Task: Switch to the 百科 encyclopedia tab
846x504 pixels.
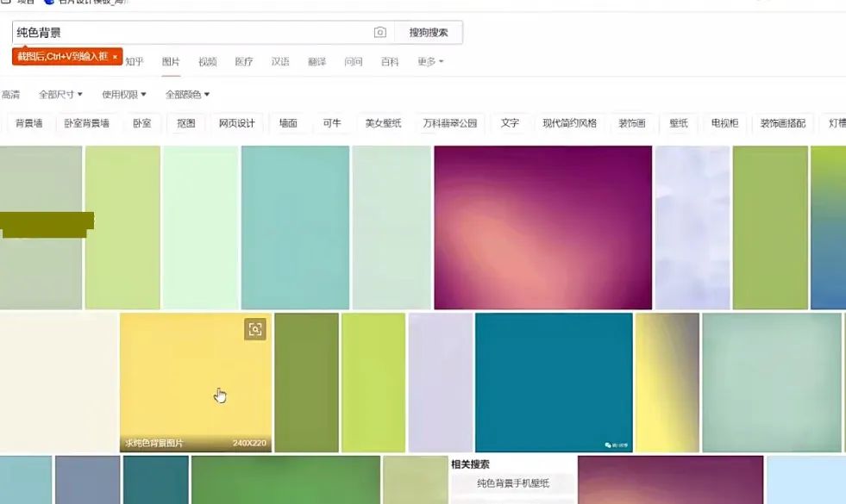Action: [388, 62]
